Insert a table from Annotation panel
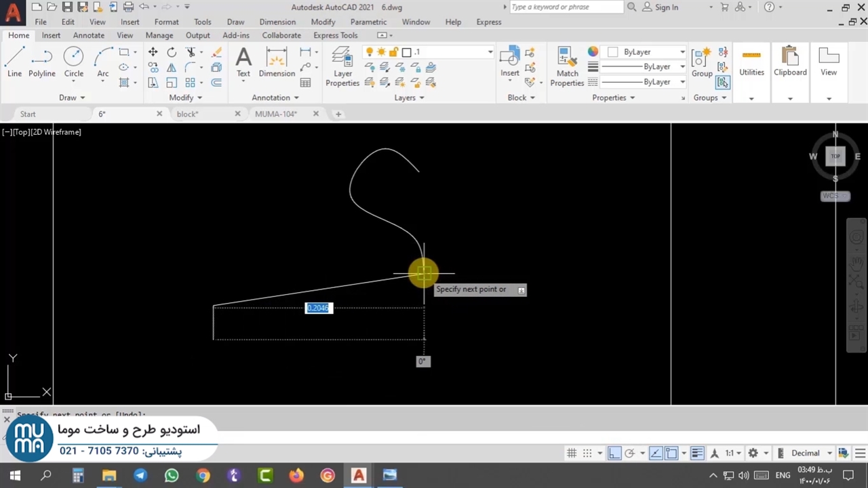 pos(306,83)
